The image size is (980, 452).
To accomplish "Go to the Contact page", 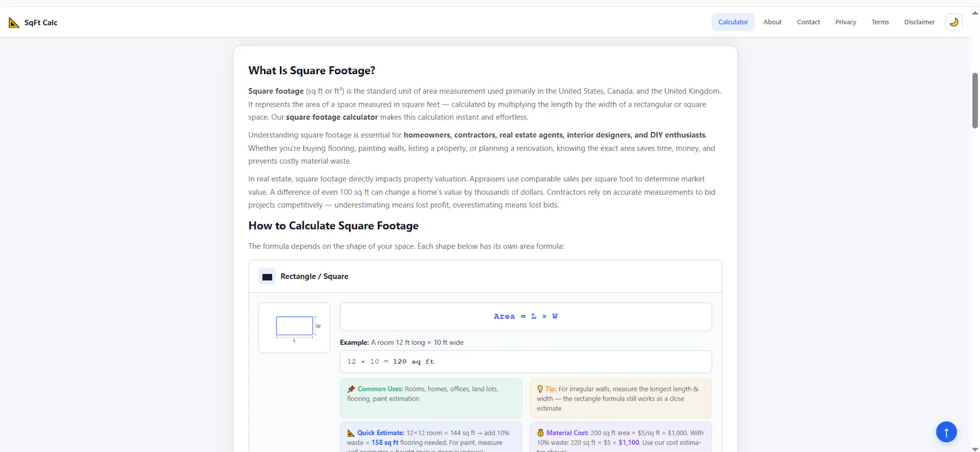I will click(x=809, y=22).
